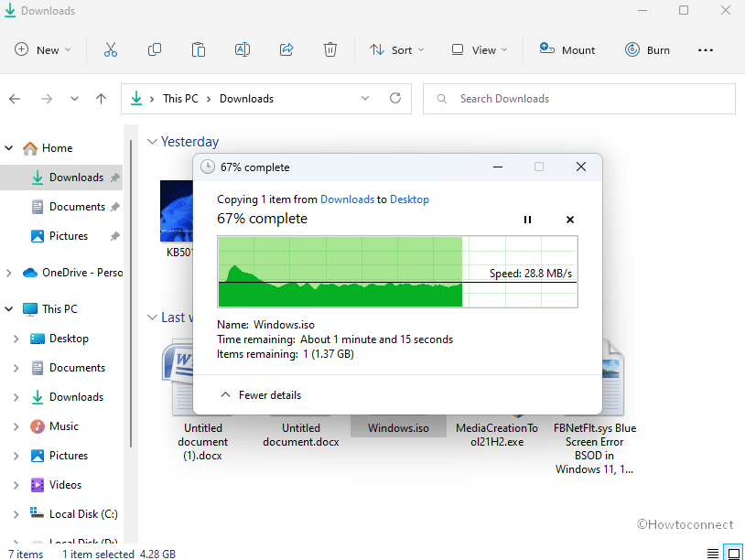Open the New item menu

[42, 50]
